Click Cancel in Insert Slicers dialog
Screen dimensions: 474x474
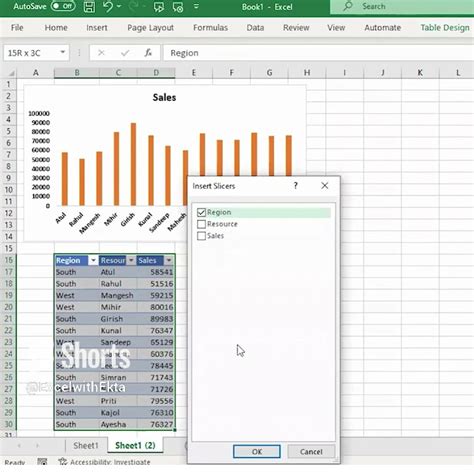(x=311, y=452)
